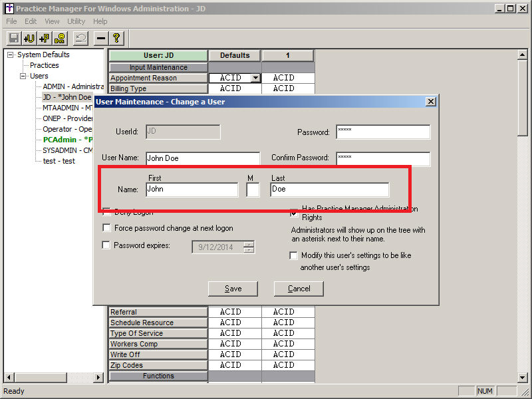532x399 pixels.
Task: Enable Force password change at next logon
Action: tap(107, 228)
